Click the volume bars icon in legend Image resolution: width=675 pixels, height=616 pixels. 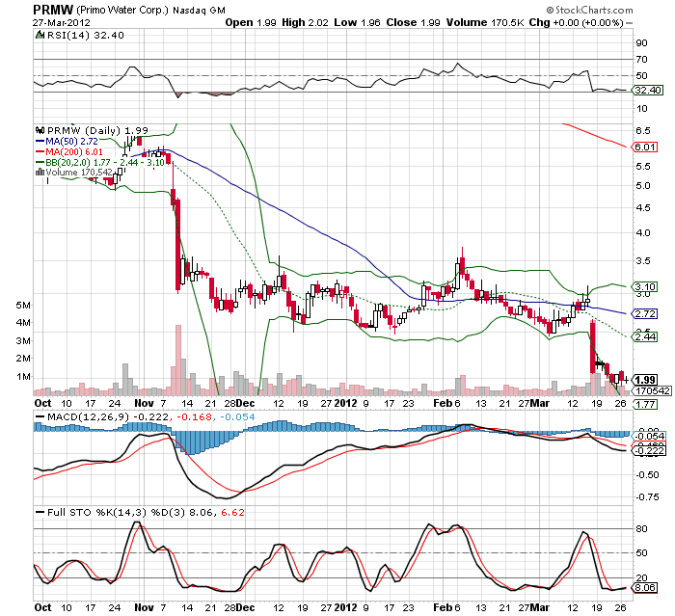tap(40, 173)
